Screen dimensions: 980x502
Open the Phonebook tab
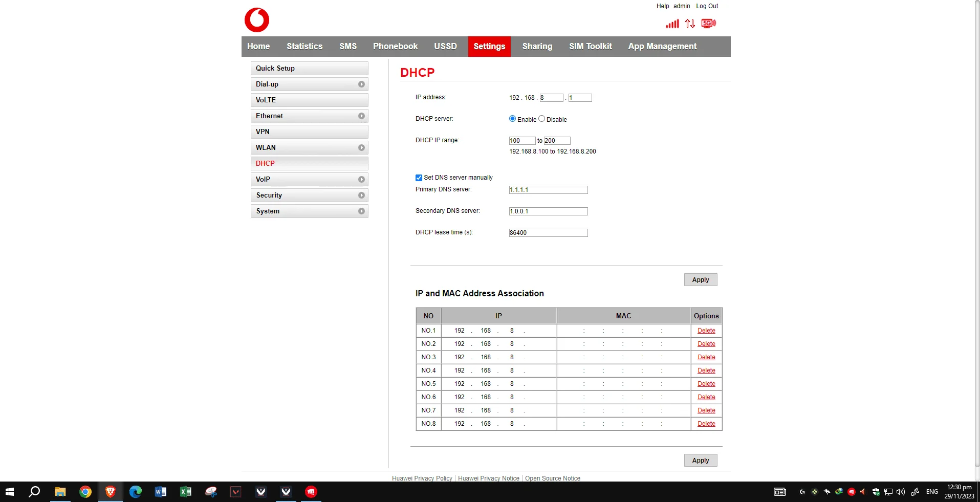click(395, 47)
